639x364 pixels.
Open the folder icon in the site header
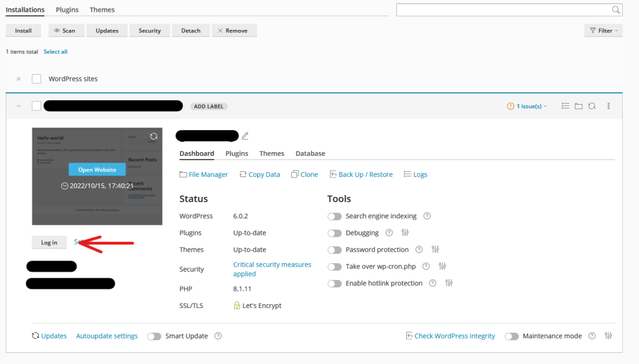tap(578, 107)
